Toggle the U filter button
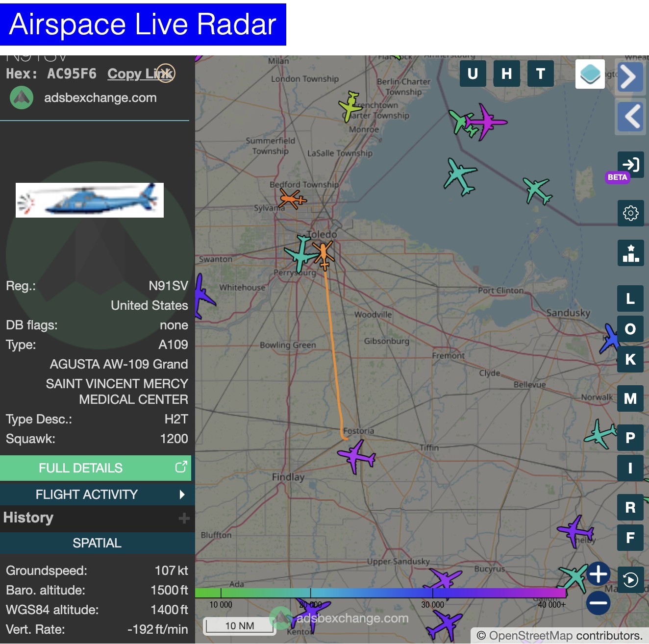The height and width of the screenshot is (644, 649). point(473,74)
